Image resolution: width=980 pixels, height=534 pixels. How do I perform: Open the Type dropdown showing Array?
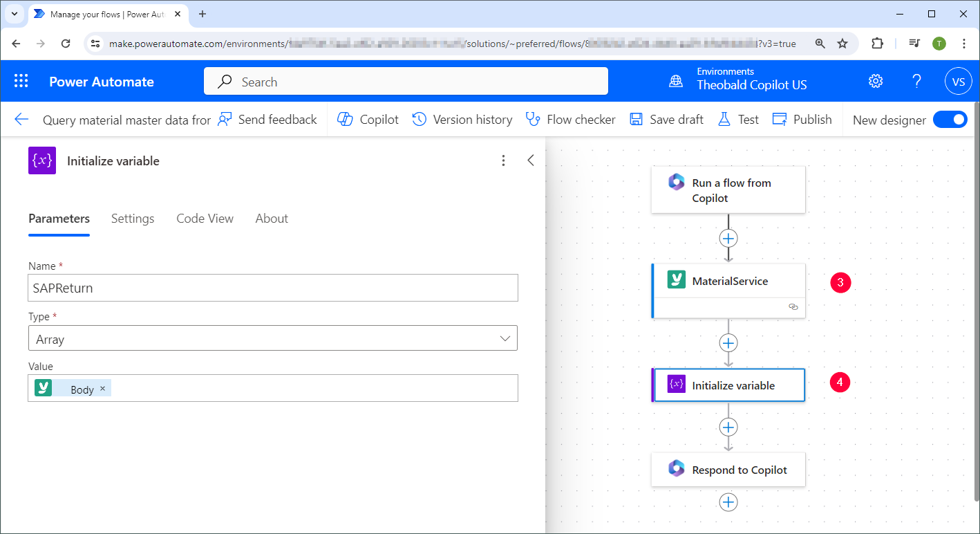pos(273,339)
